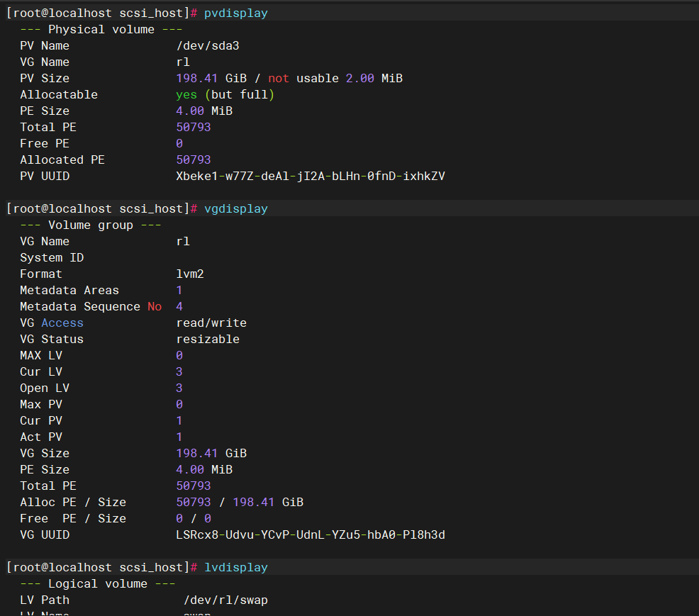Image resolution: width=699 pixels, height=616 pixels.
Task: Click the blue 'Access' word
Action: (x=62, y=323)
